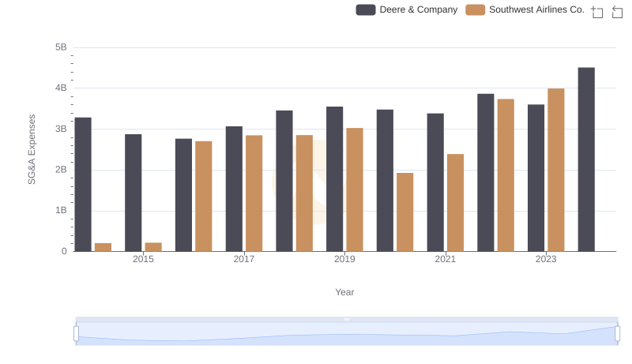Select the Southwest Airlines 2020 bar

[404, 212]
